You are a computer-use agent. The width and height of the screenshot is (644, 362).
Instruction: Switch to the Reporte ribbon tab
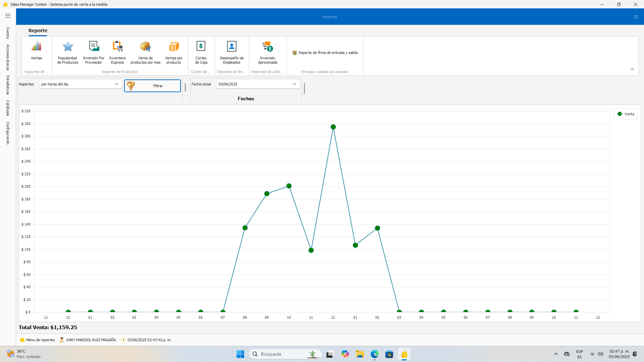(x=38, y=31)
